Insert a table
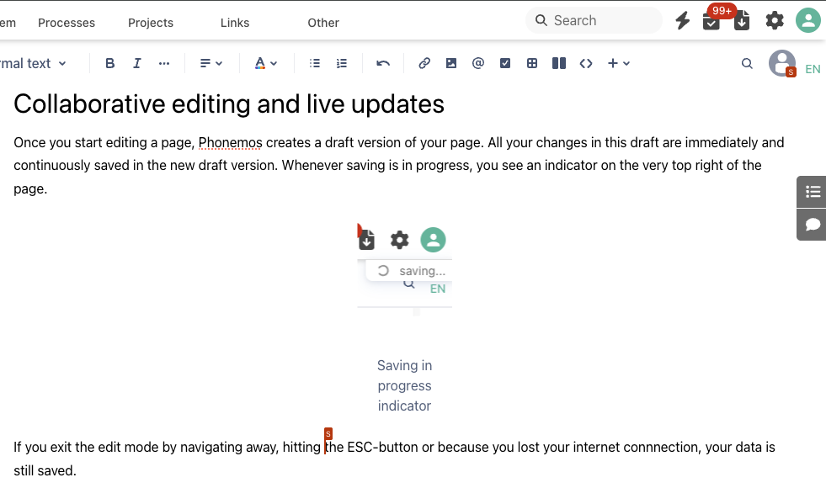Screen dimensions: 826x504 click(532, 63)
